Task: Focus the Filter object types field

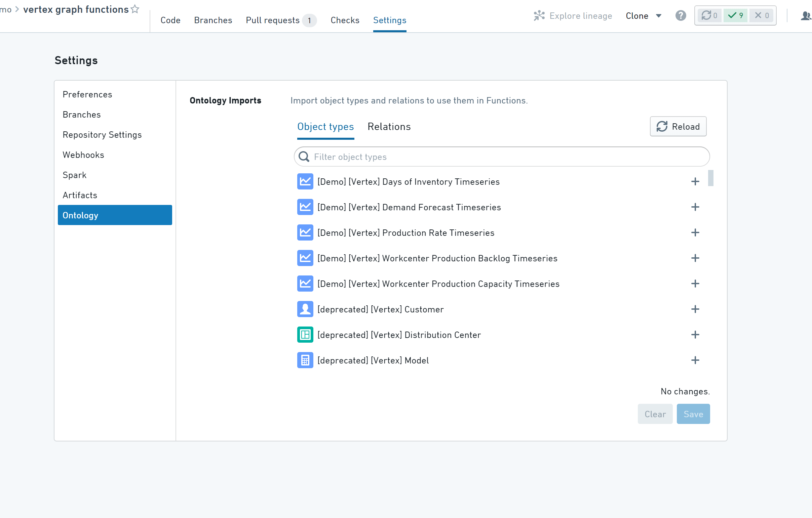Action: pyautogui.click(x=502, y=157)
